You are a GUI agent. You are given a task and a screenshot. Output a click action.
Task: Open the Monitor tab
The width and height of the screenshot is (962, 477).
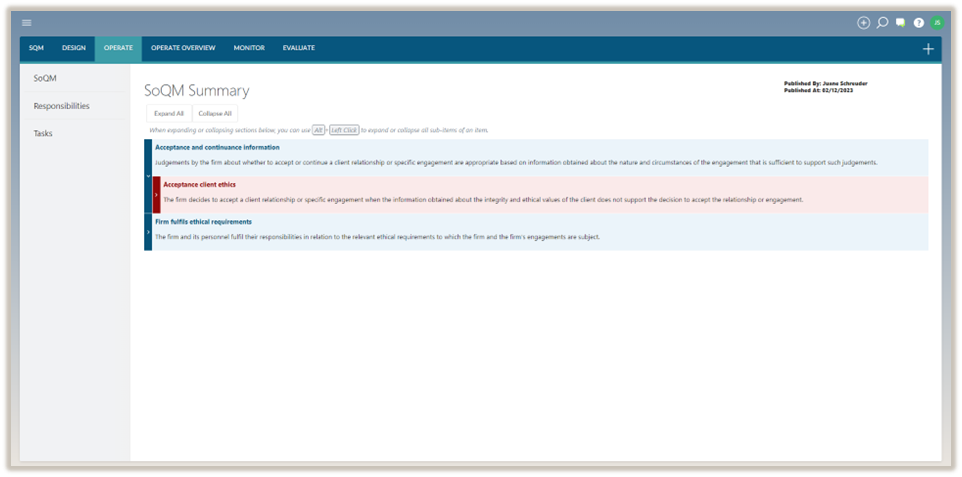pyautogui.click(x=249, y=48)
